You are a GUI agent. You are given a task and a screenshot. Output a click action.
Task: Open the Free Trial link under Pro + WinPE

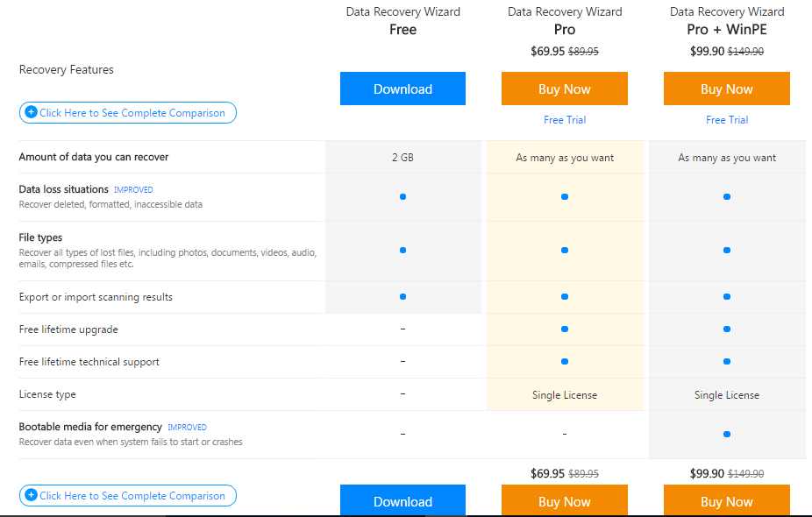pos(727,120)
